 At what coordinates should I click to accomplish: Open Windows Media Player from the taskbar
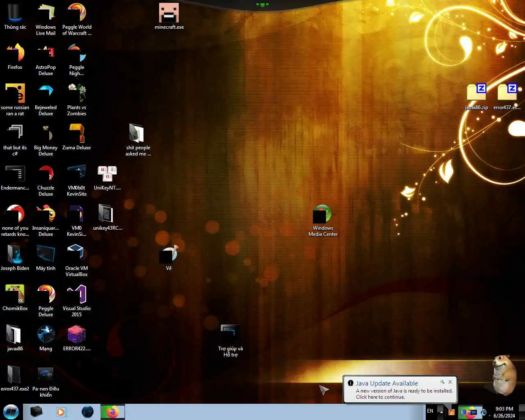pos(62,412)
